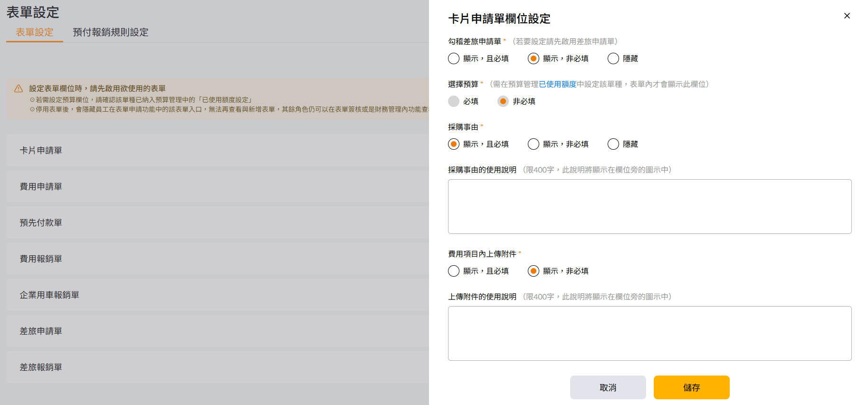
Task: Select 隱藏 for 採購事由
Action: click(613, 144)
